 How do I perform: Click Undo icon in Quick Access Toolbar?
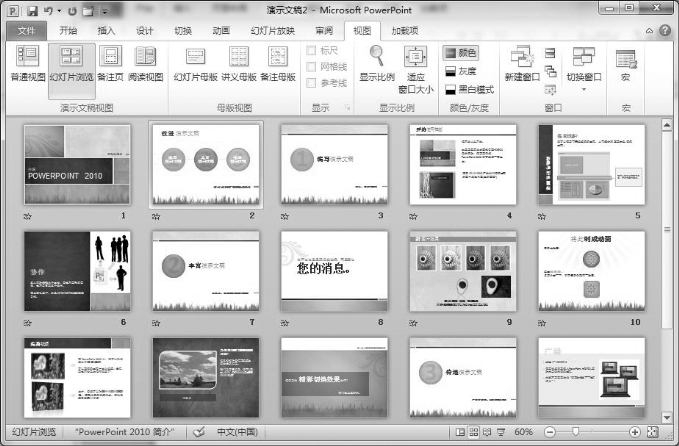[48, 11]
